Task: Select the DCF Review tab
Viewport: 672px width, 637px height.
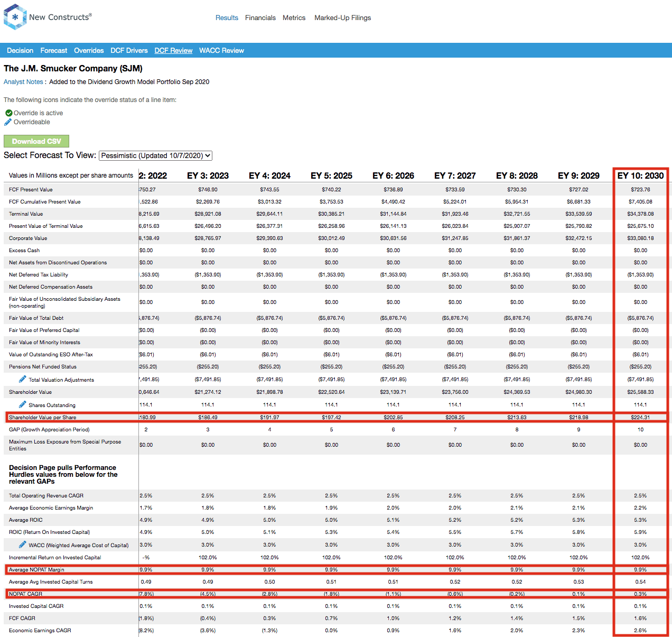Action: click(x=173, y=51)
